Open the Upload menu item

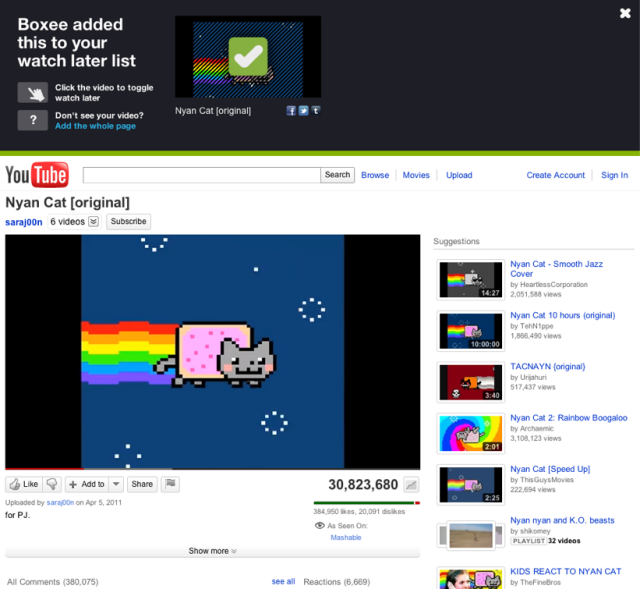point(459,175)
